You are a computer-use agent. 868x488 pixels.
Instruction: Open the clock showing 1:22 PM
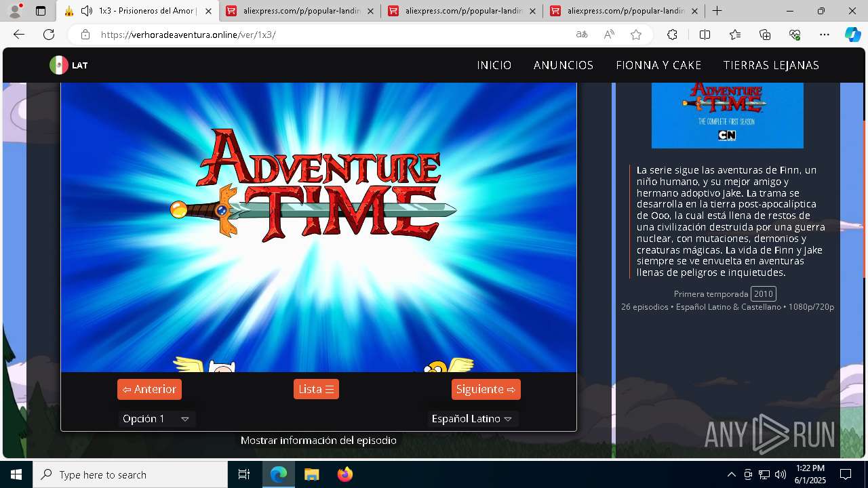click(810, 474)
